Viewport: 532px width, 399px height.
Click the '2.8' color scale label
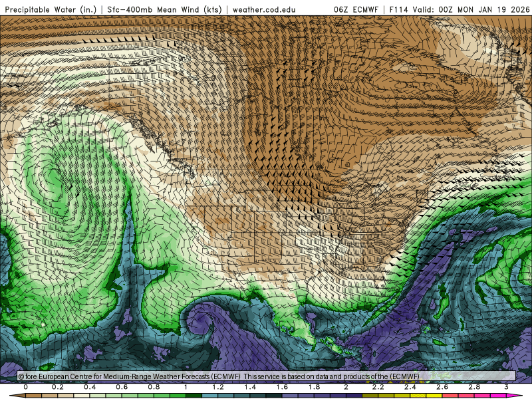point(474,387)
